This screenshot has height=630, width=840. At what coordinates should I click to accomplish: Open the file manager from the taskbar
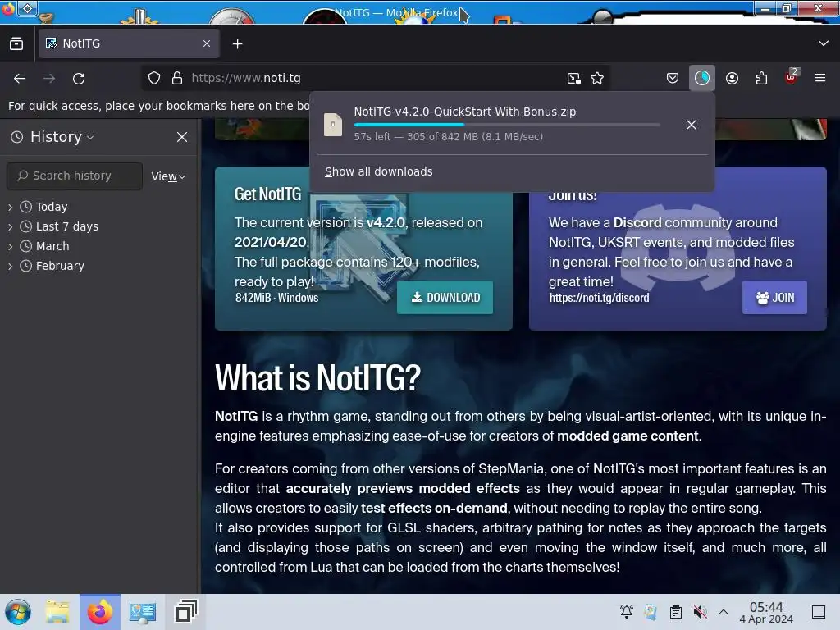click(57, 612)
